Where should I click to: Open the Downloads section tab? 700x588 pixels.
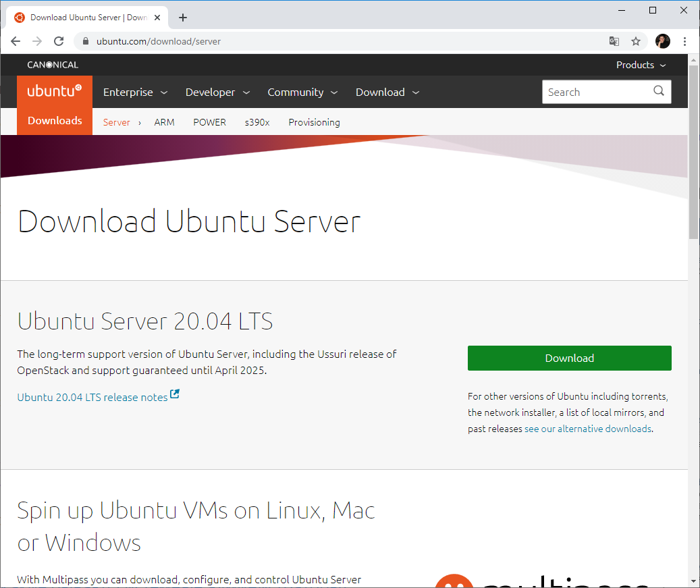[x=55, y=121]
